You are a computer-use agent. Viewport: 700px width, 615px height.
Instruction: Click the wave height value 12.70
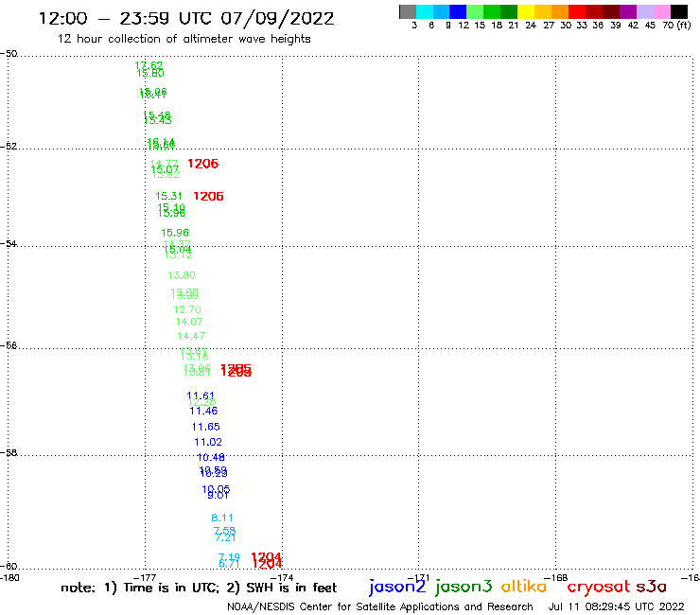187,309
